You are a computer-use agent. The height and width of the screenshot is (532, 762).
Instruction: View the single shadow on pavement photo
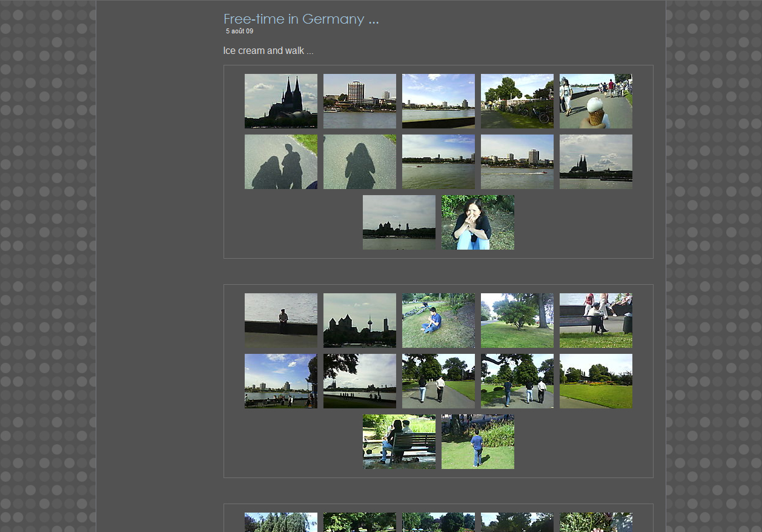point(359,162)
